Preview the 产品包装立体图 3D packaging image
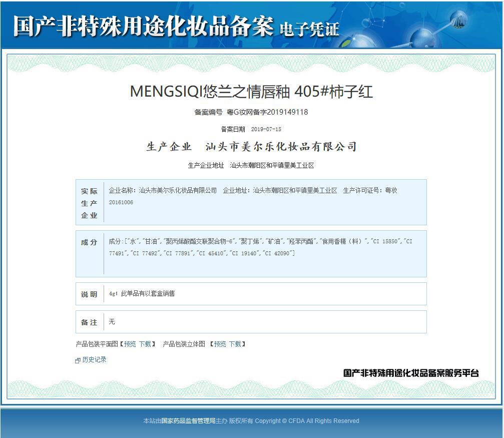This screenshot has height=438, width=504. [220, 344]
